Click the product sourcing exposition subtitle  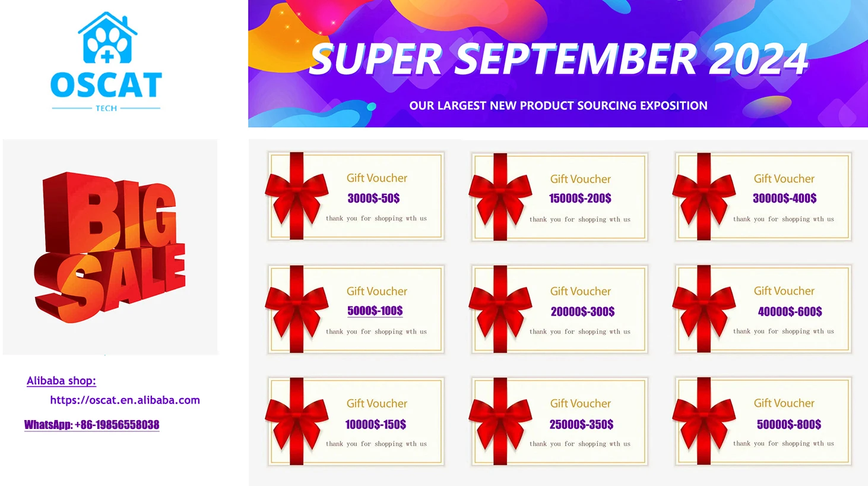pyautogui.click(x=558, y=106)
